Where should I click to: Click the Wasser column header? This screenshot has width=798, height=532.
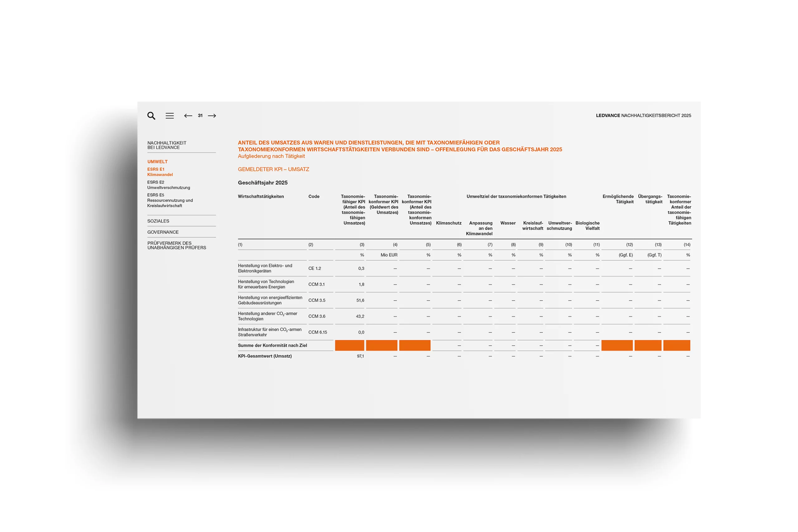[508, 223]
